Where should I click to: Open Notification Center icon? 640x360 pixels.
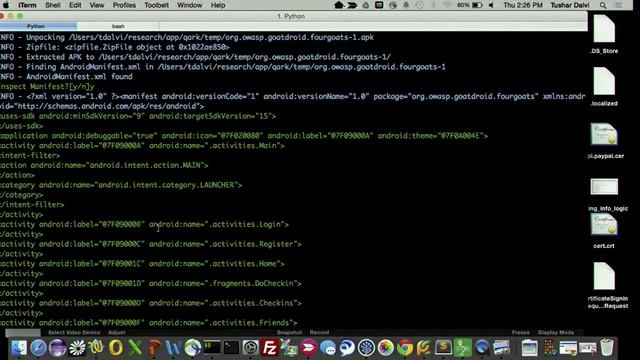tap(619, 5)
